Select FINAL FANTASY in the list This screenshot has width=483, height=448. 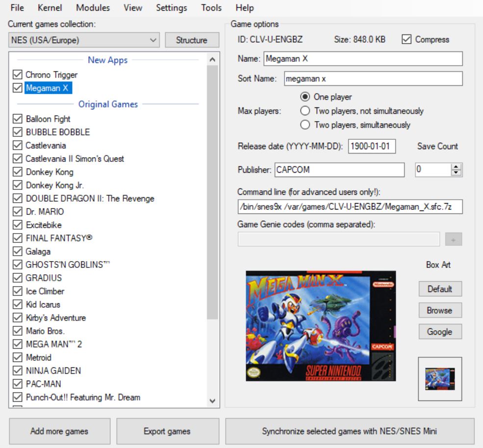(x=59, y=238)
